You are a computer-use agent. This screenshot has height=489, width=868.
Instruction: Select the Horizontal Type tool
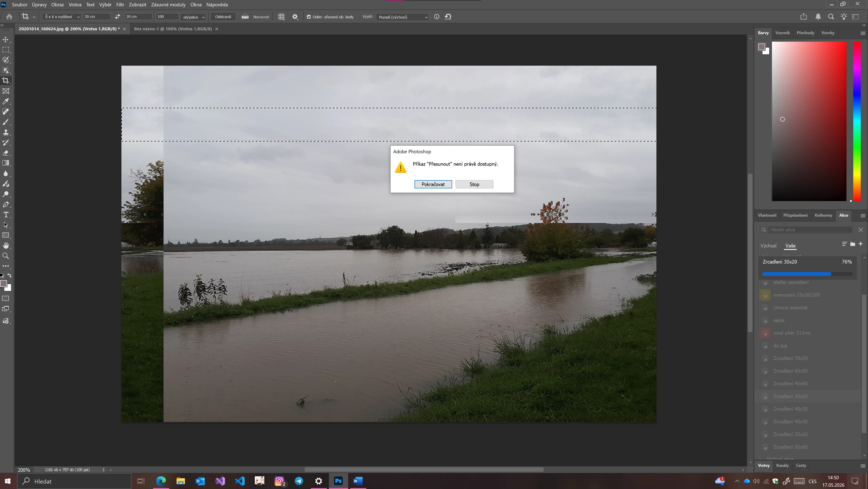[6, 215]
